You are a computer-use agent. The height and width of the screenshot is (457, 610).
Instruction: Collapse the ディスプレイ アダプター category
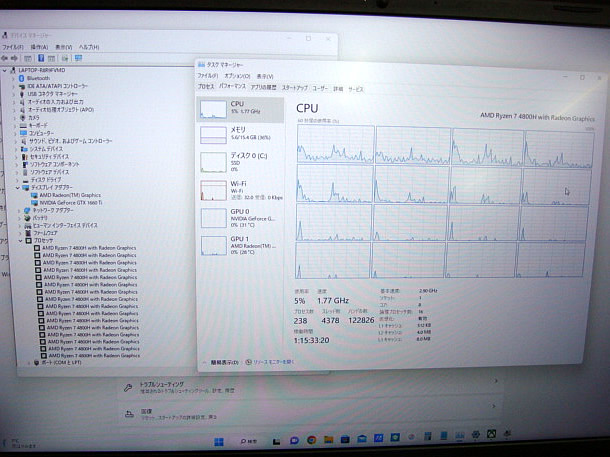[x=18, y=187]
